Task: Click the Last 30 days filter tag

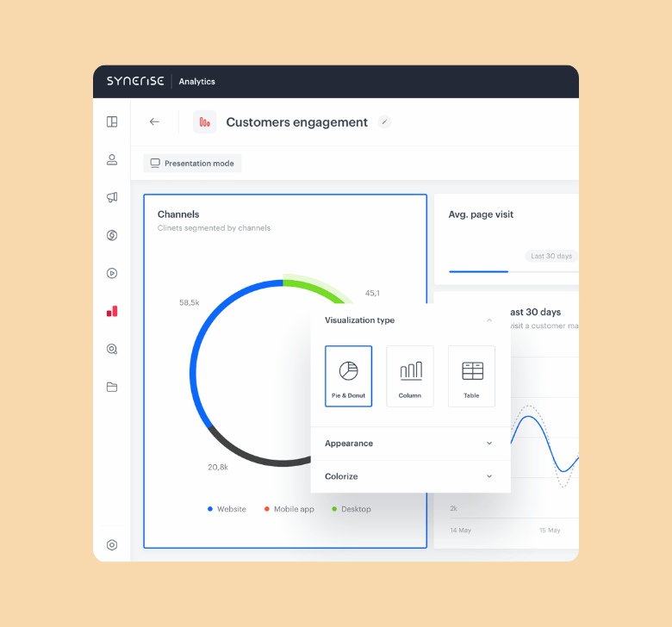Action: point(551,256)
